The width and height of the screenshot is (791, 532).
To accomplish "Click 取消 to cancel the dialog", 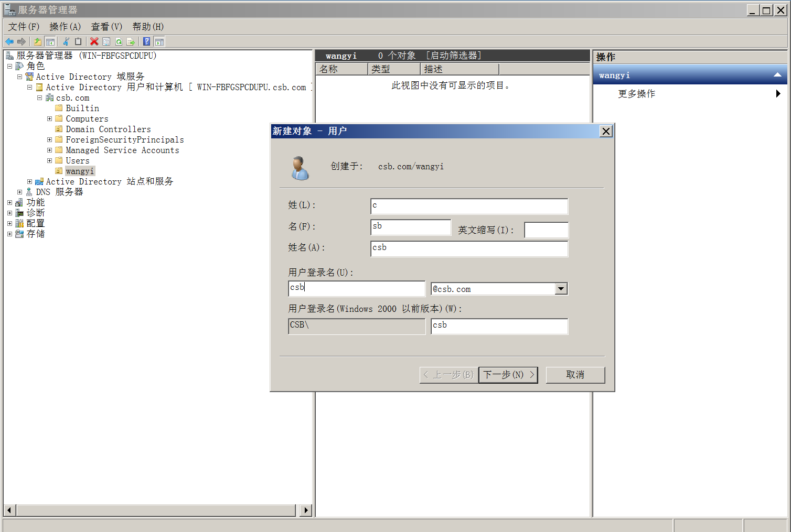I will coord(575,375).
